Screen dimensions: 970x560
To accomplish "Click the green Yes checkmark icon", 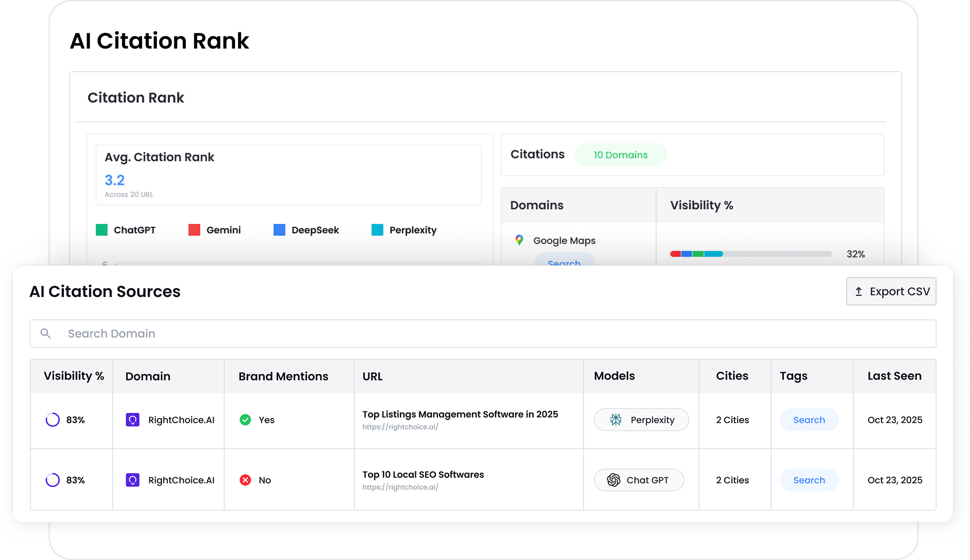I will coord(245,420).
